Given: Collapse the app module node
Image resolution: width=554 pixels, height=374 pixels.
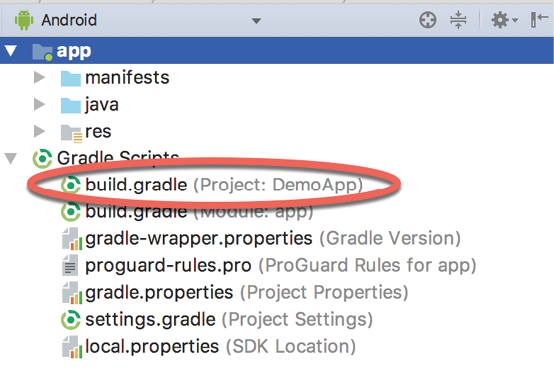Looking at the screenshot, I should tap(11, 51).
